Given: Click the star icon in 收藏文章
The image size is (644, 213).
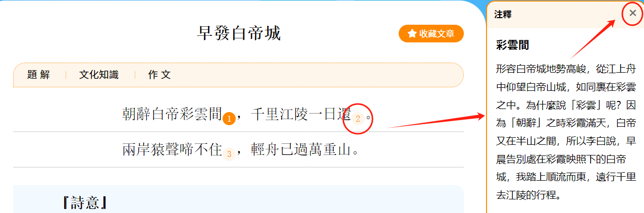Looking at the screenshot, I should coord(412,34).
